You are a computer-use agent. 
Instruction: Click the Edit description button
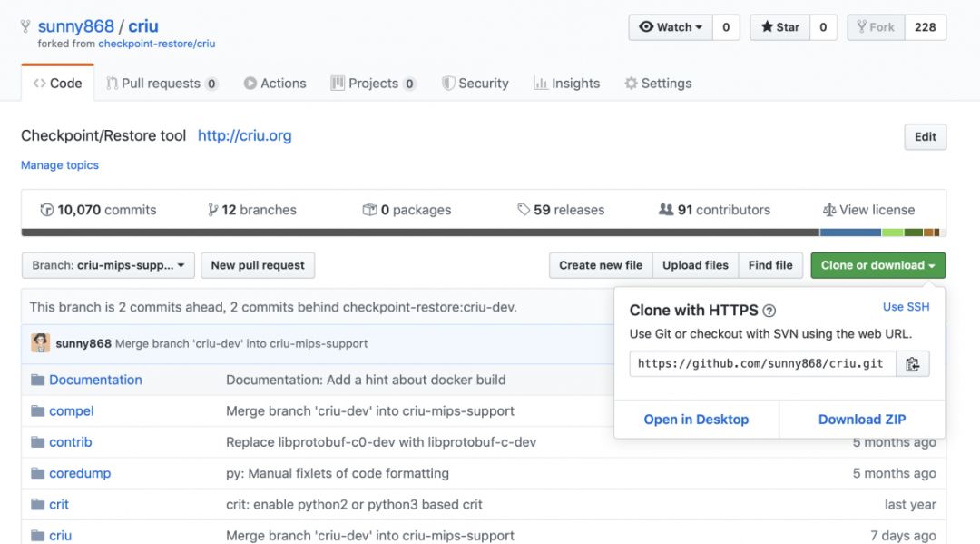[925, 137]
